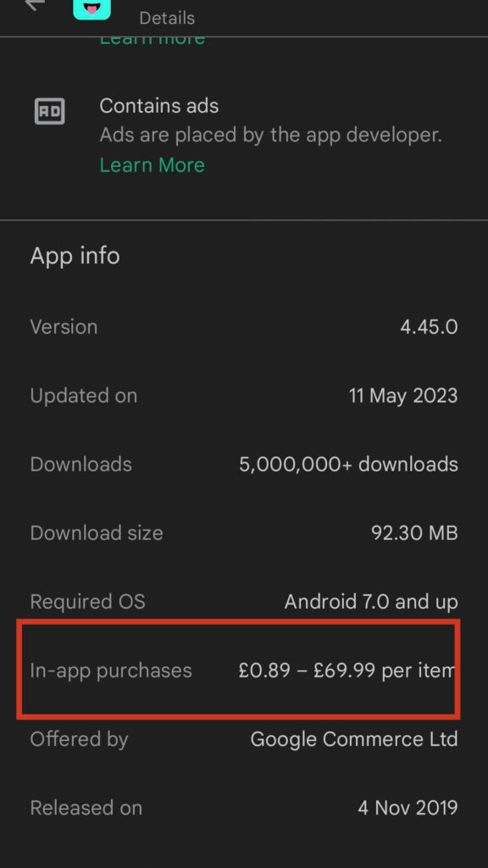Tap the back arrow at top

pos(35,4)
